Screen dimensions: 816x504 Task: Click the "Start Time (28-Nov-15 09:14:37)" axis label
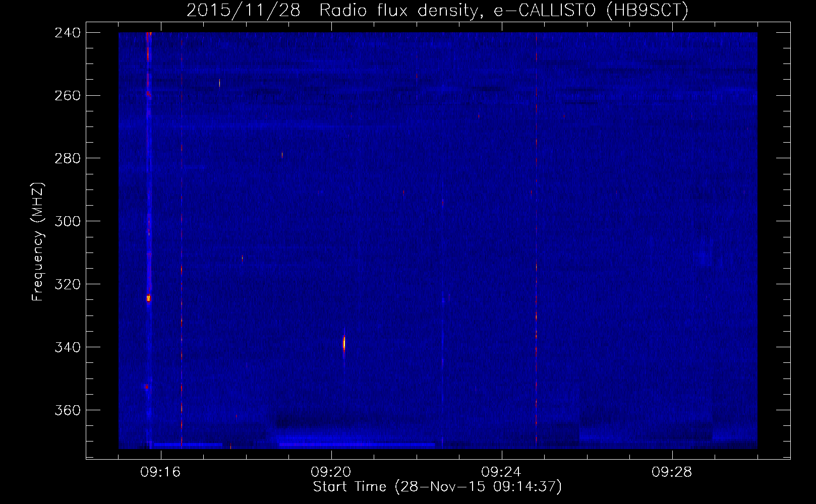pos(437,487)
